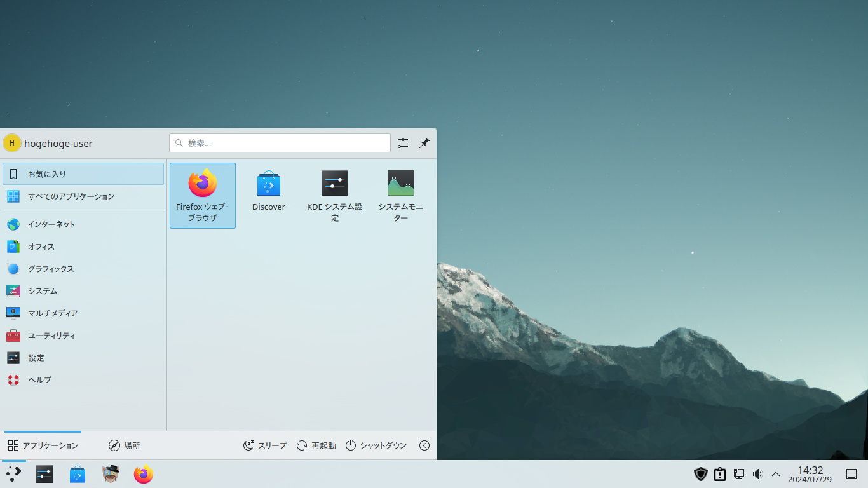This screenshot has height=488, width=868.
Task: Open the グラフィックス category
Action: (83, 269)
